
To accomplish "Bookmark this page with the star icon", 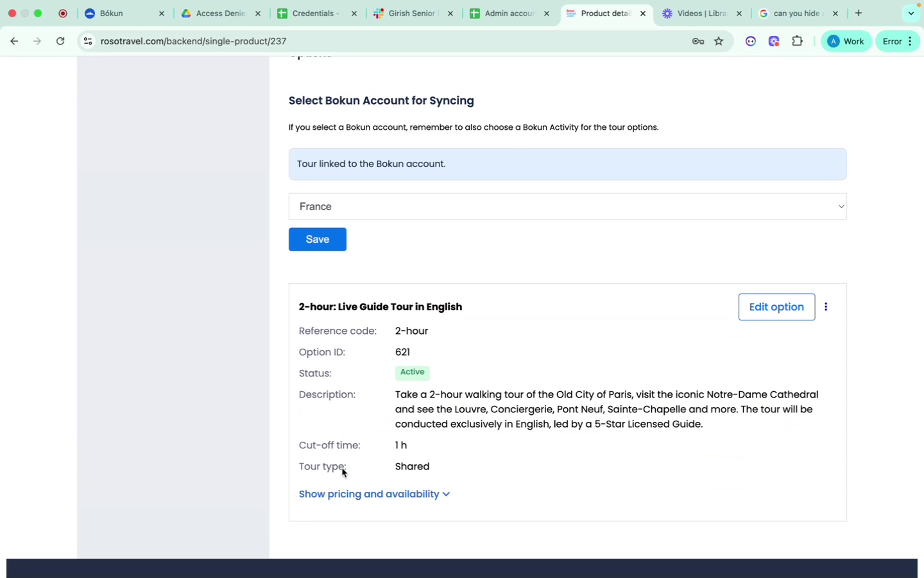I will 719,41.
